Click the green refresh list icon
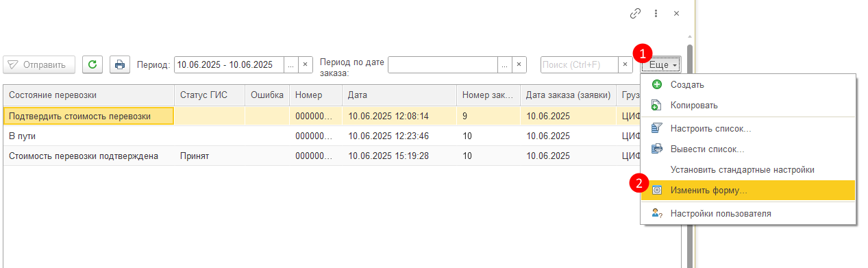Screen dimensions: 868x268 pos(92,64)
